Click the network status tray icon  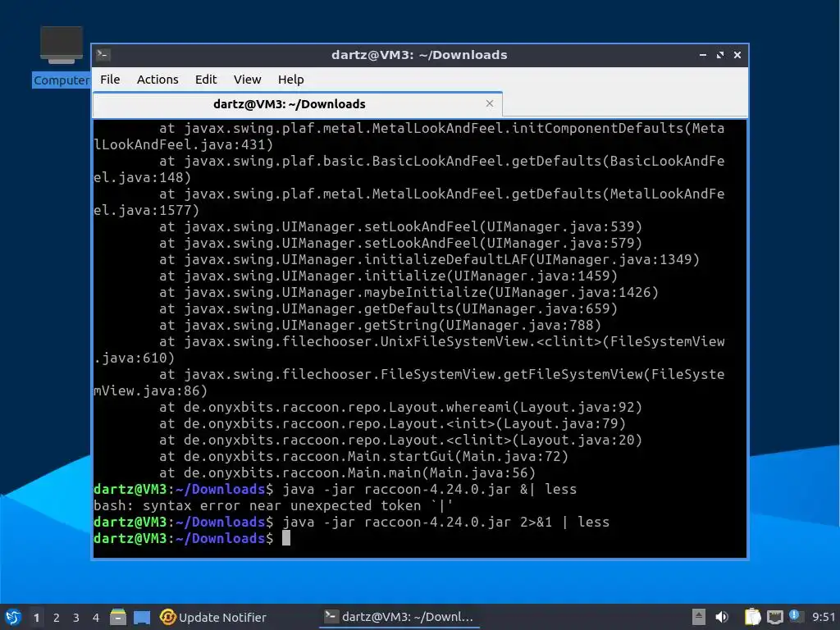(x=774, y=617)
